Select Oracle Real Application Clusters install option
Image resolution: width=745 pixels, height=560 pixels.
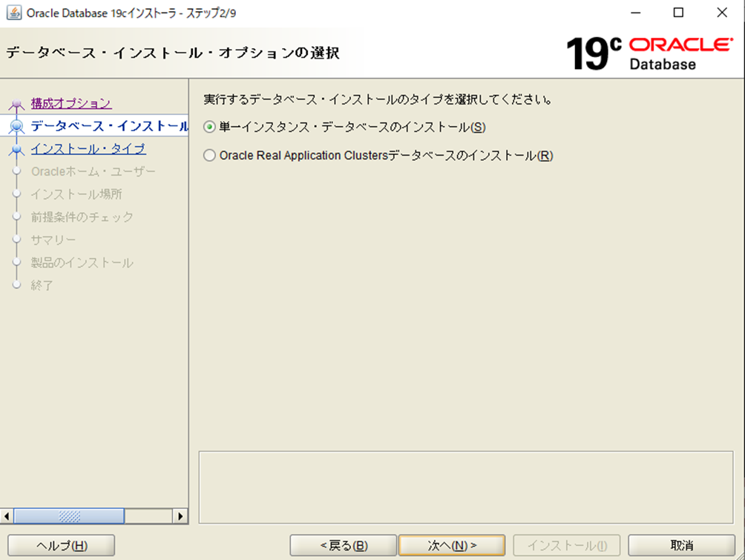(x=209, y=156)
